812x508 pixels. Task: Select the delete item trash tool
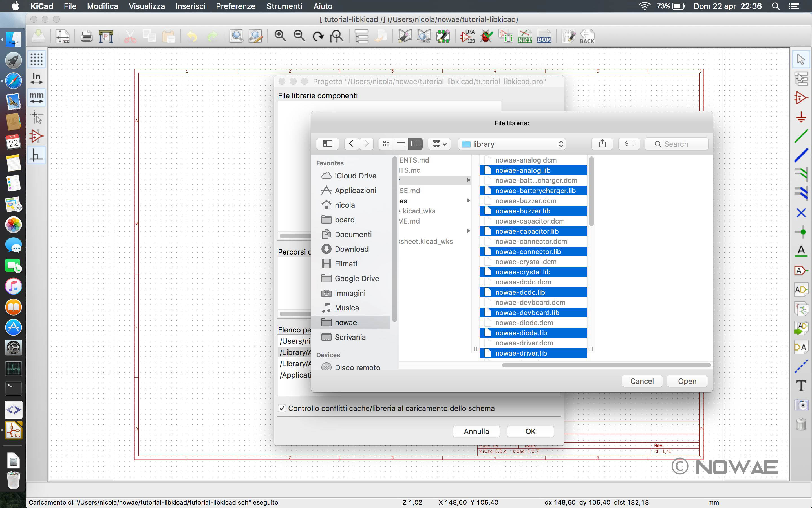(801, 424)
